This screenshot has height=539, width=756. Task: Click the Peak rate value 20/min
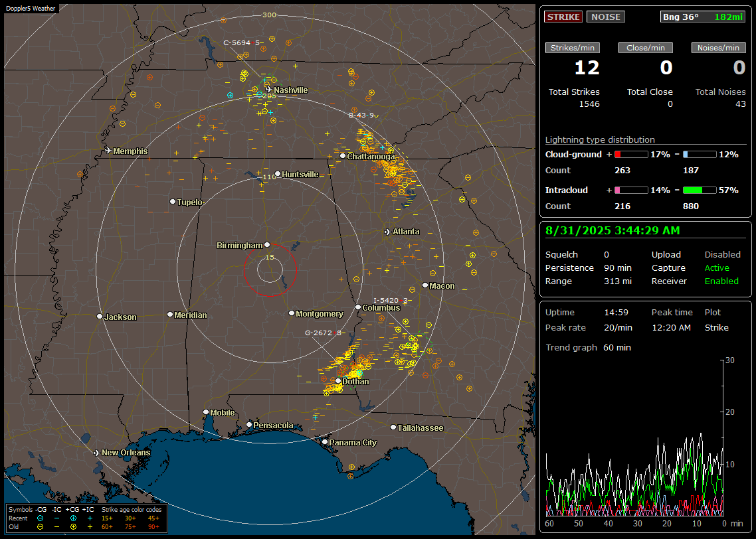point(618,327)
